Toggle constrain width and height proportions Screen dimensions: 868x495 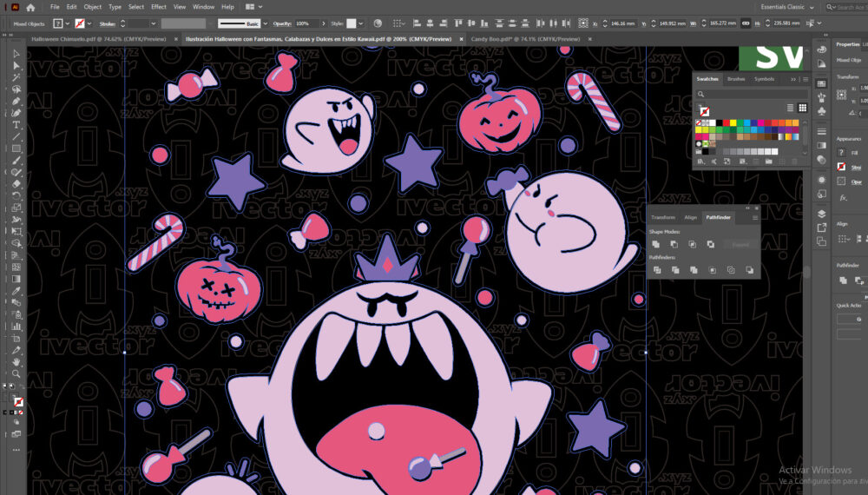pos(746,23)
